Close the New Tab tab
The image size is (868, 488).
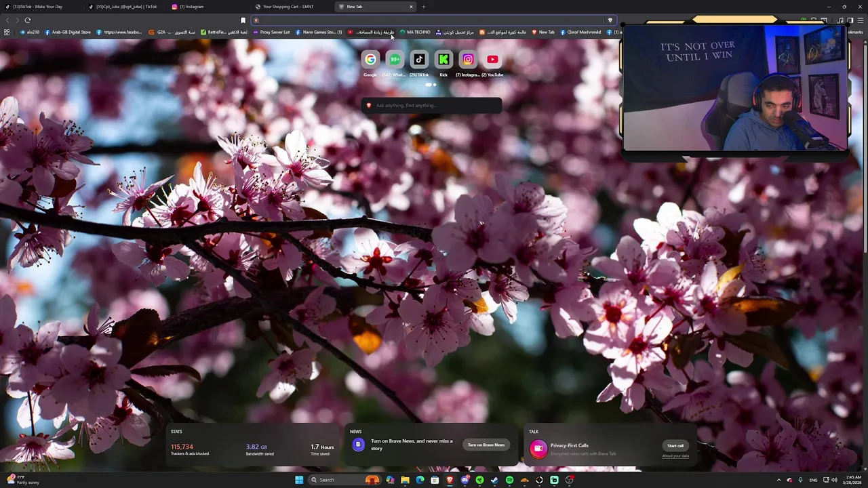pyautogui.click(x=411, y=7)
